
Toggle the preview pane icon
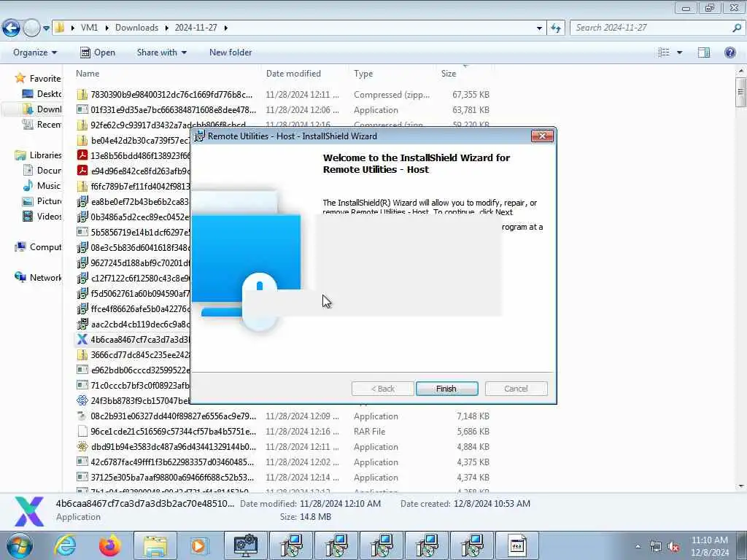click(x=704, y=52)
